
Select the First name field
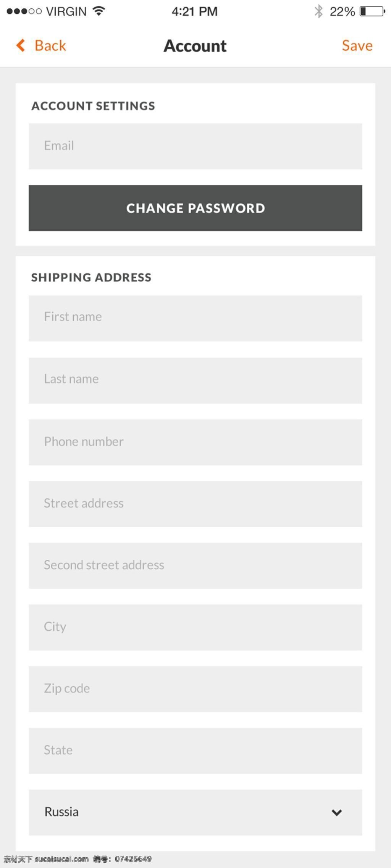coord(195,318)
